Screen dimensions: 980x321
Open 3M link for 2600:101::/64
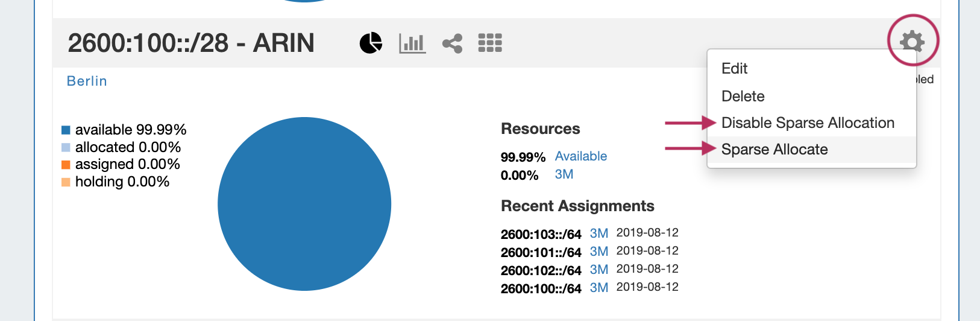pyautogui.click(x=598, y=252)
